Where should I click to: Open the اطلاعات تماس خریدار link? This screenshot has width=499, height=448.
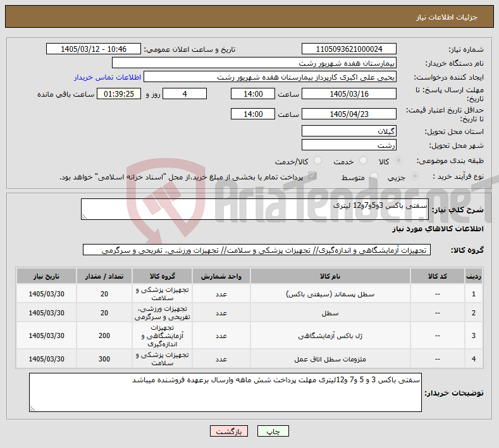click(x=108, y=77)
